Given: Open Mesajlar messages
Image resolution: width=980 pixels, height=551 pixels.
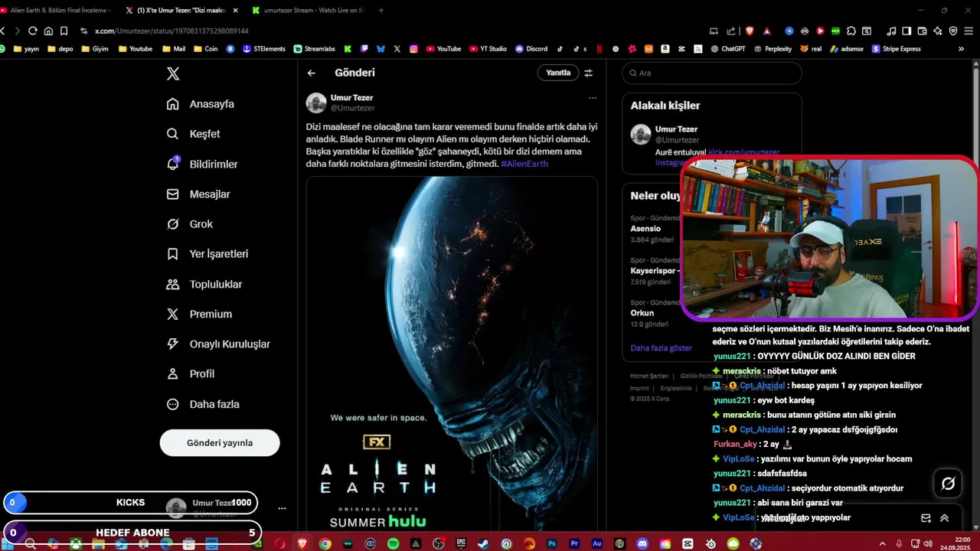Looking at the screenshot, I should pyautogui.click(x=198, y=194).
